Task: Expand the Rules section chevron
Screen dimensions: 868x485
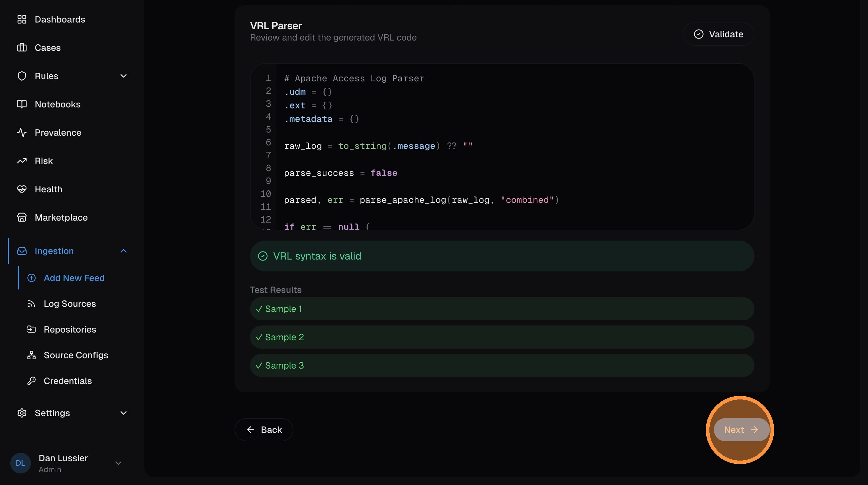Action: point(123,76)
